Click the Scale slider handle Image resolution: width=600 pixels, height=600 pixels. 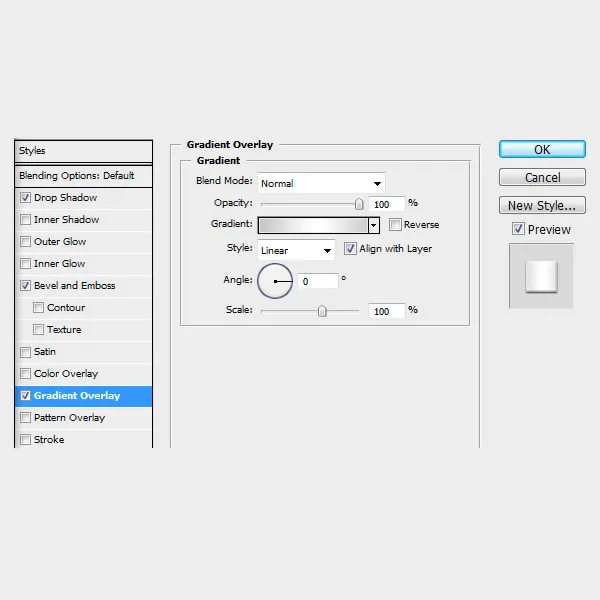tap(322, 311)
